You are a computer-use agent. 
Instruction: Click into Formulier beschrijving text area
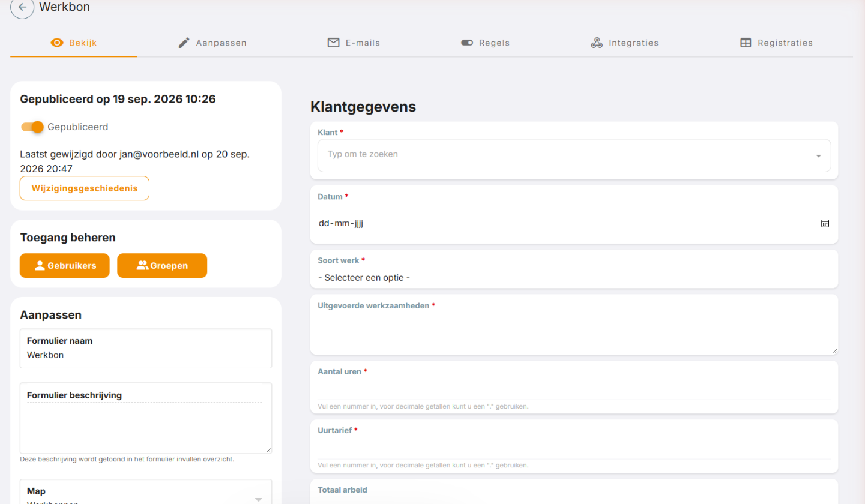pyautogui.click(x=146, y=418)
